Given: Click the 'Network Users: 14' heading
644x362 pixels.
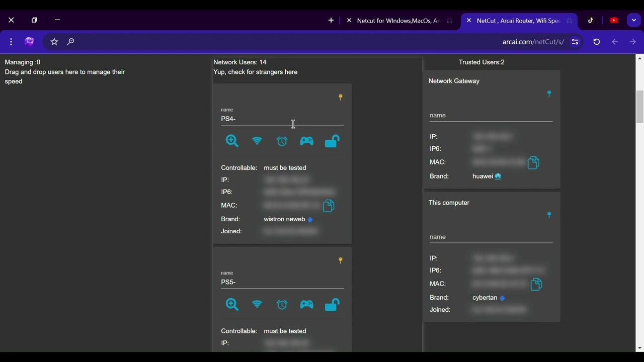Looking at the screenshot, I should pyautogui.click(x=240, y=62).
